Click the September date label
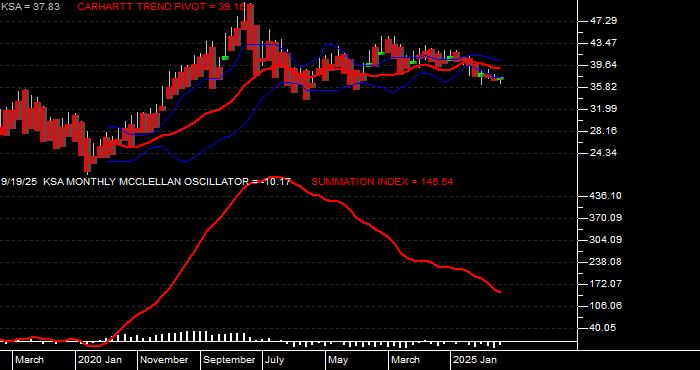Image resolution: width=700 pixels, height=370 pixels. coord(229,360)
